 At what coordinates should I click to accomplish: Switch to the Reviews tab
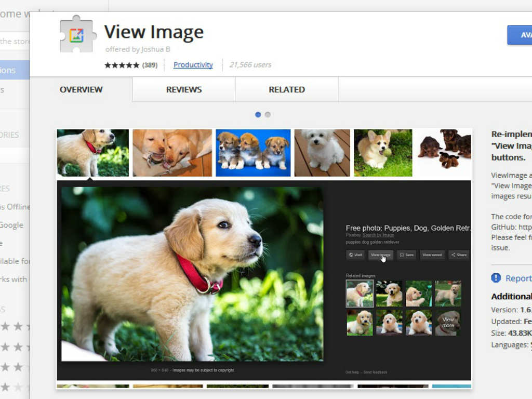(184, 89)
